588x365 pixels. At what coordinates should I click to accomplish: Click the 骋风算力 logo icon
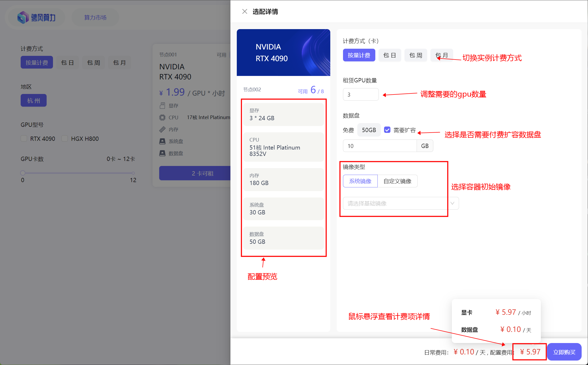pos(23,17)
